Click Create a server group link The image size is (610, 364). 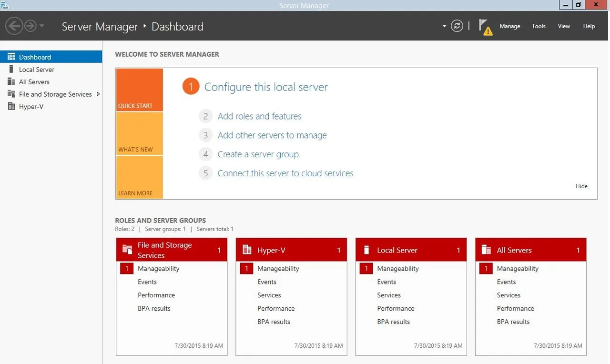258,154
